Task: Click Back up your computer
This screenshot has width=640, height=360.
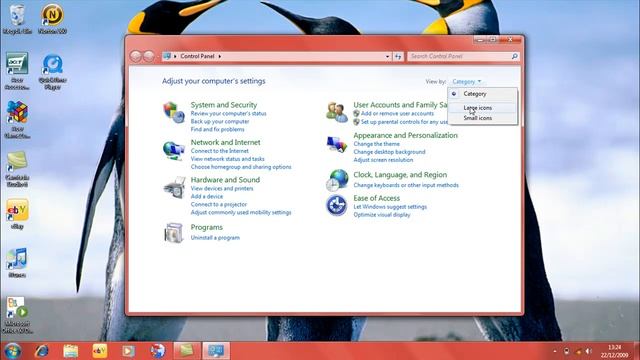Action: (220, 122)
